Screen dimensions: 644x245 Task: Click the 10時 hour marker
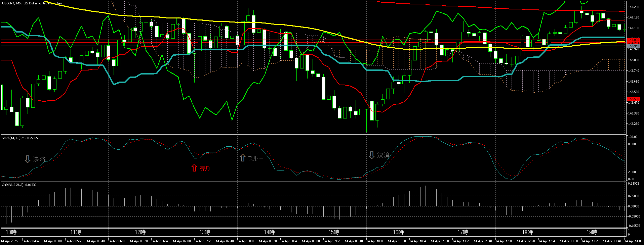pos(11,232)
